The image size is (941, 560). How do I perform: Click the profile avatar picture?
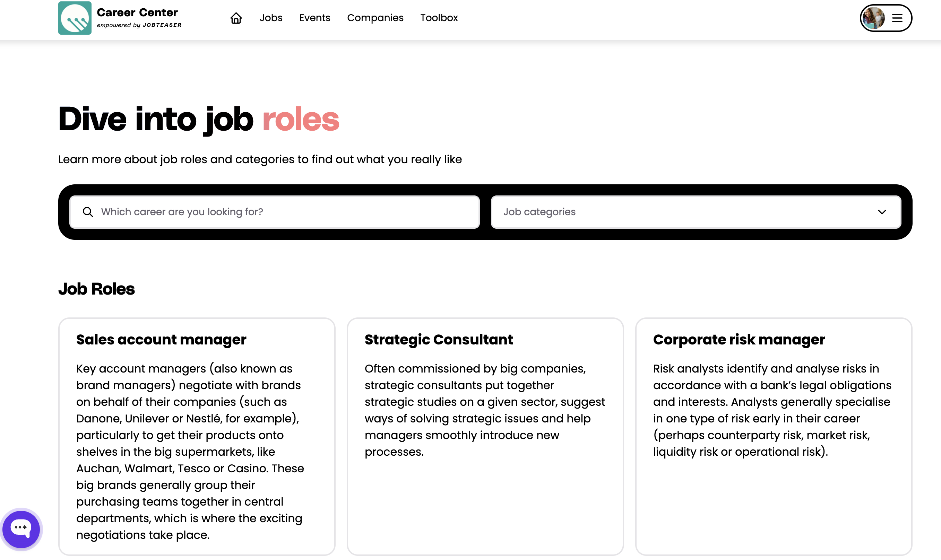click(873, 18)
